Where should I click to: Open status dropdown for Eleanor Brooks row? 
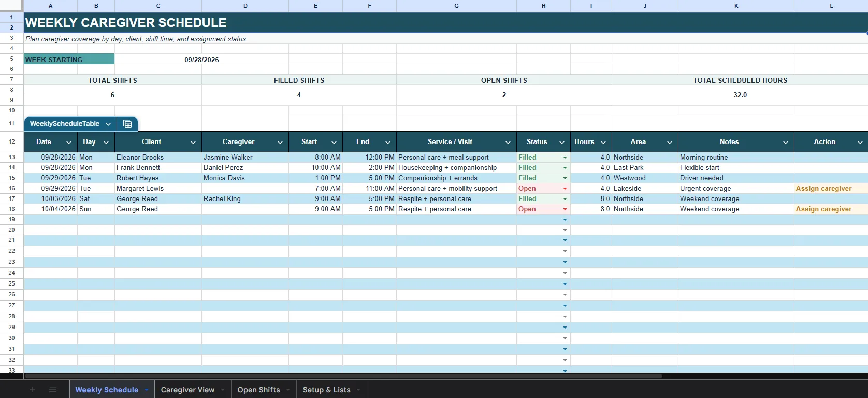[x=565, y=158]
